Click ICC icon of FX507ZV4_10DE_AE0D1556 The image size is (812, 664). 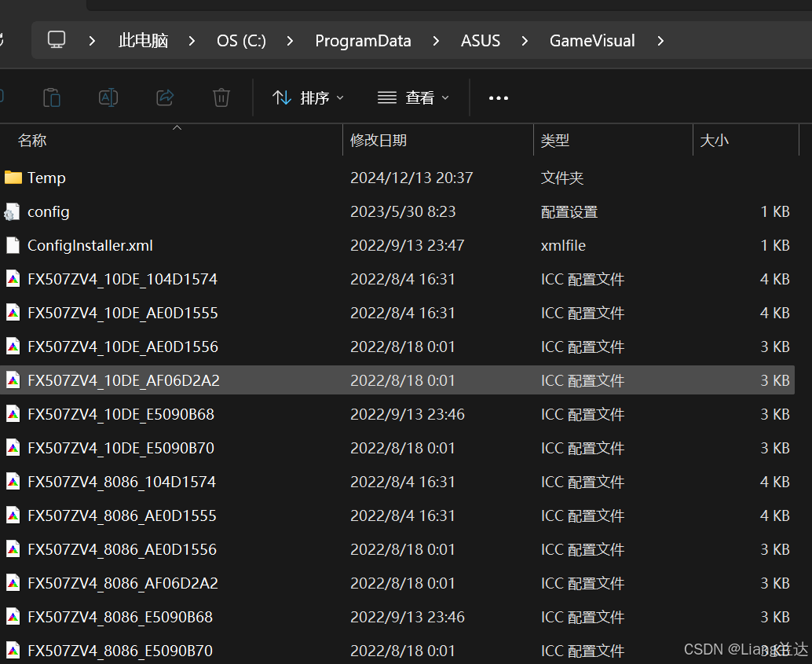click(x=13, y=347)
